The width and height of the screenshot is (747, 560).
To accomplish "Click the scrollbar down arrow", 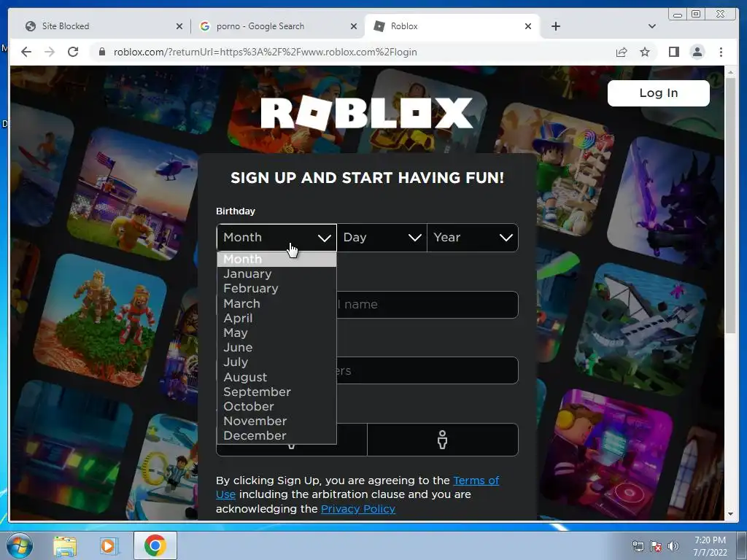I will (730, 514).
